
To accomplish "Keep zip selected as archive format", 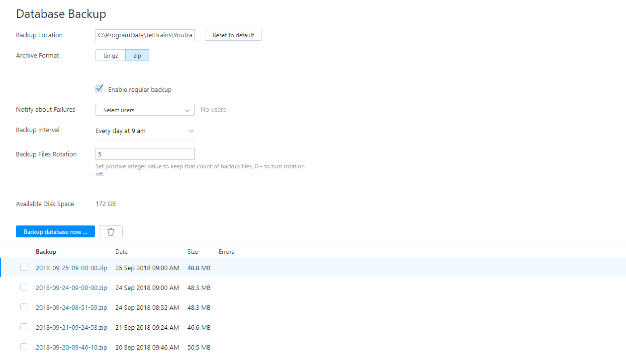I will (137, 55).
